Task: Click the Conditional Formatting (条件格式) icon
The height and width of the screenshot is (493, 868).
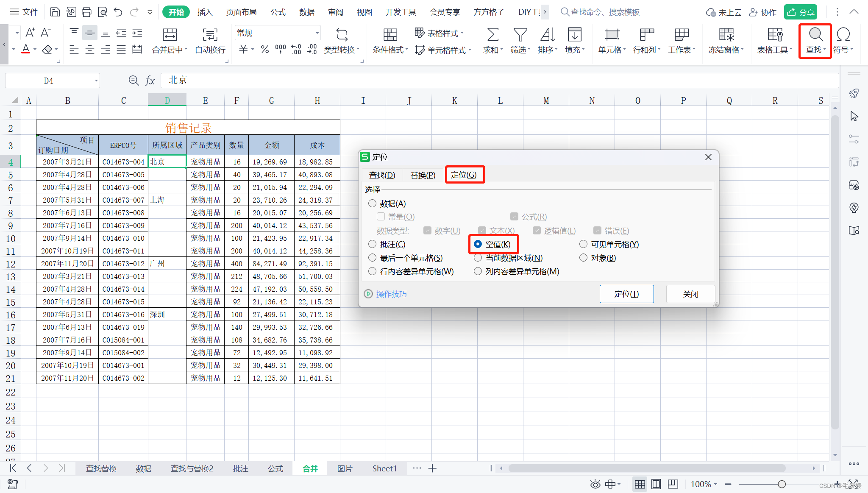Action: coord(390,35)
